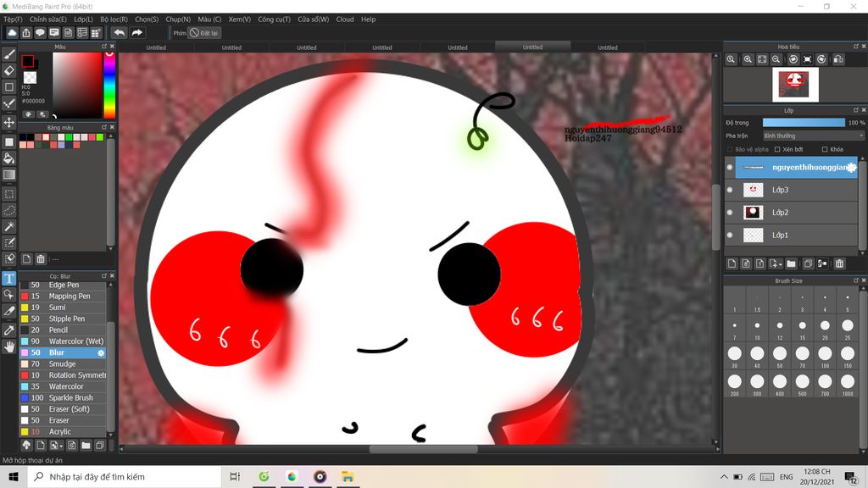This screenshot has height=488, width=868.
Task: Open the add brush dropdown below brush list
Action: 56,446
